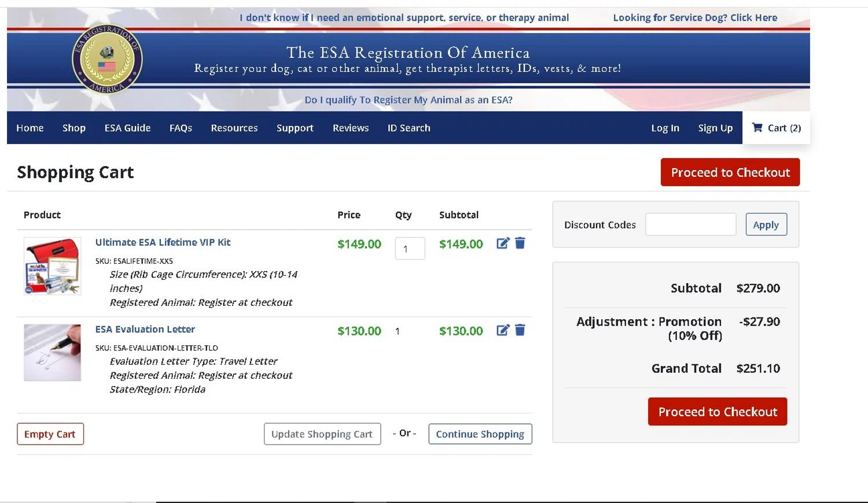Click the Qty column header

coord(403,215)
